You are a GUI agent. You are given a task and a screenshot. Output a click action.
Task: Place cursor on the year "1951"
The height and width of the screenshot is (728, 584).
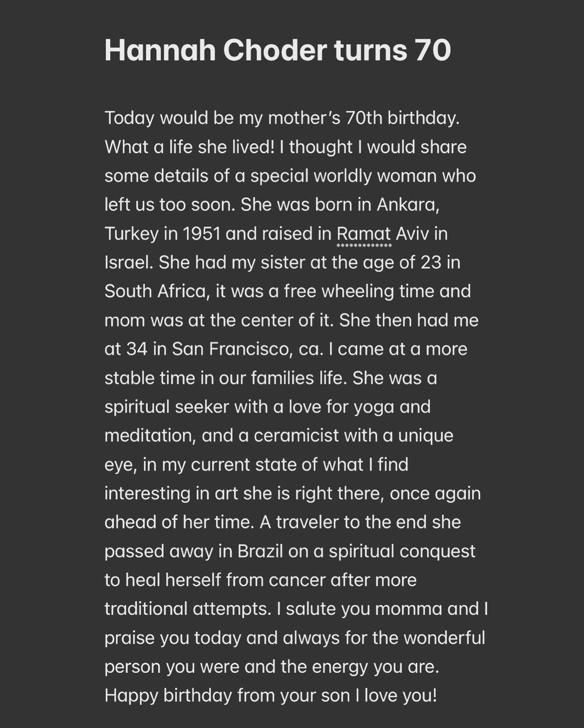click(x=201, y=234)
